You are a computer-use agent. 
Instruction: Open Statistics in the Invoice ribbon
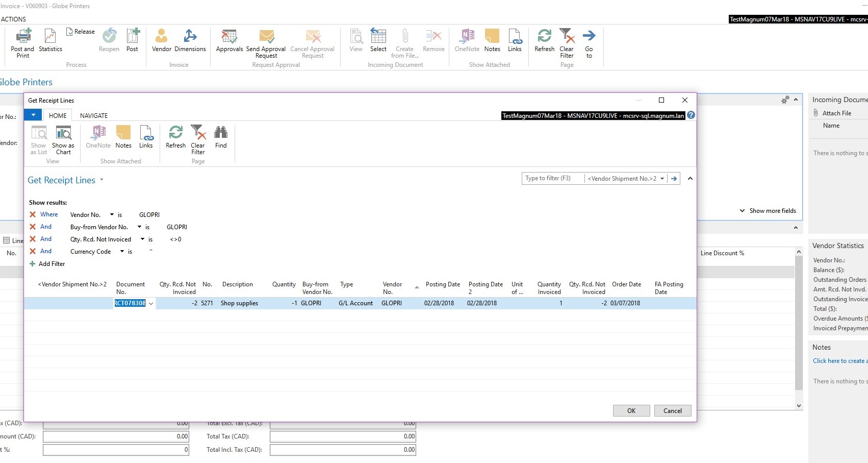click(x=50, y=40)
